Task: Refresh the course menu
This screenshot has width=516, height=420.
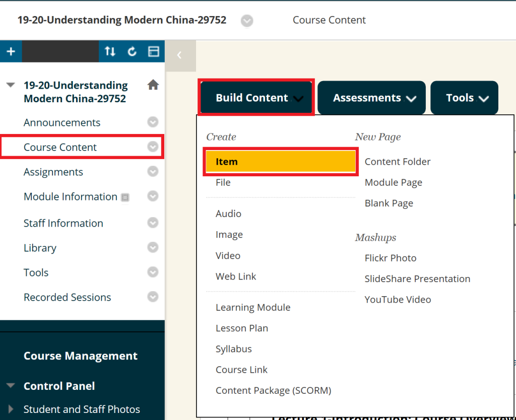Action: tap(132, 51)
